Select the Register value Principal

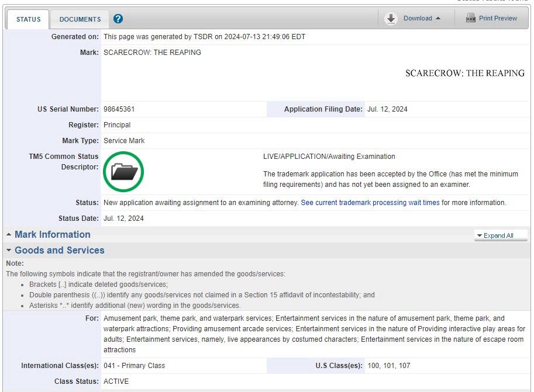pos(117,125)
